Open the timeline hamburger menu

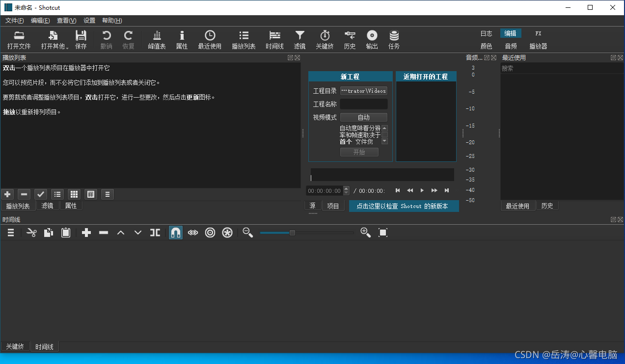pyautogui.click(x=10, y=233)
